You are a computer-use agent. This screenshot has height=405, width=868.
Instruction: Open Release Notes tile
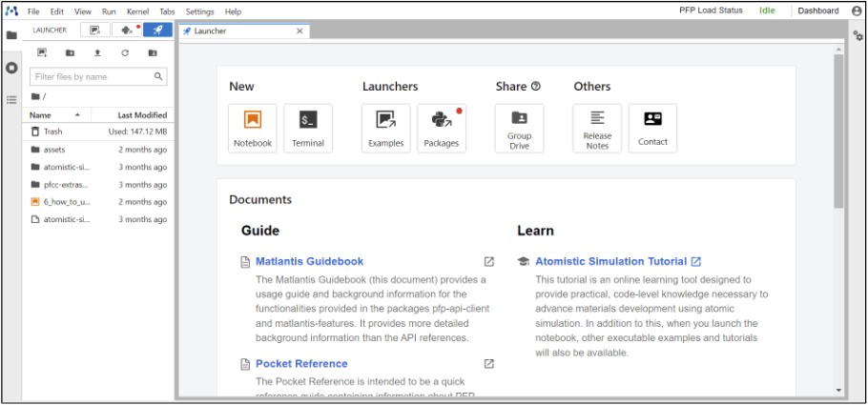click(x=597, y=128)
